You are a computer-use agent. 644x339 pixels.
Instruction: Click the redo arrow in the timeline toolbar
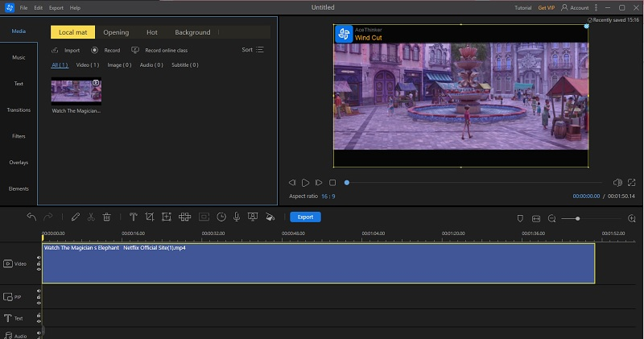pyautogui.click(x=48, y=217)
